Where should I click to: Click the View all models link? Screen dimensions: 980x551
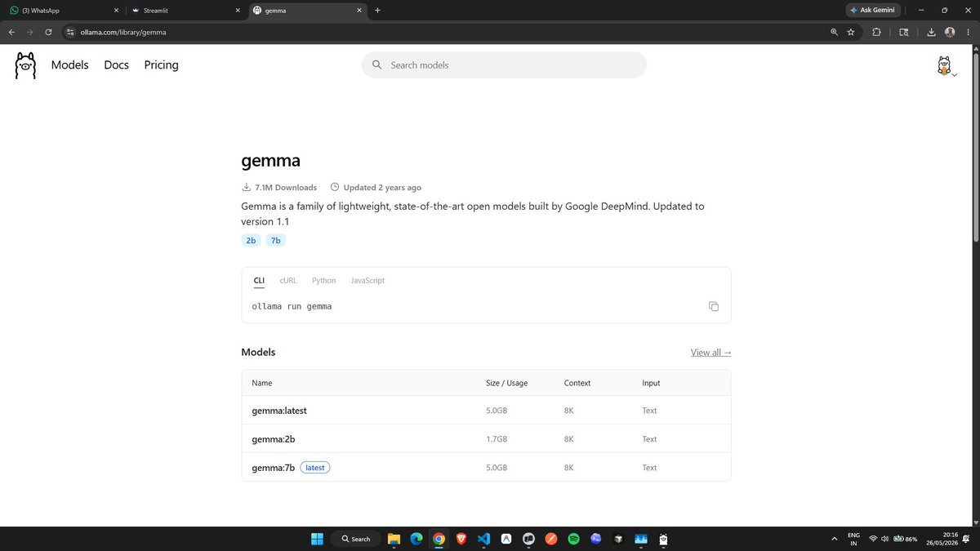pyautogui.click(x=710, y=353)
